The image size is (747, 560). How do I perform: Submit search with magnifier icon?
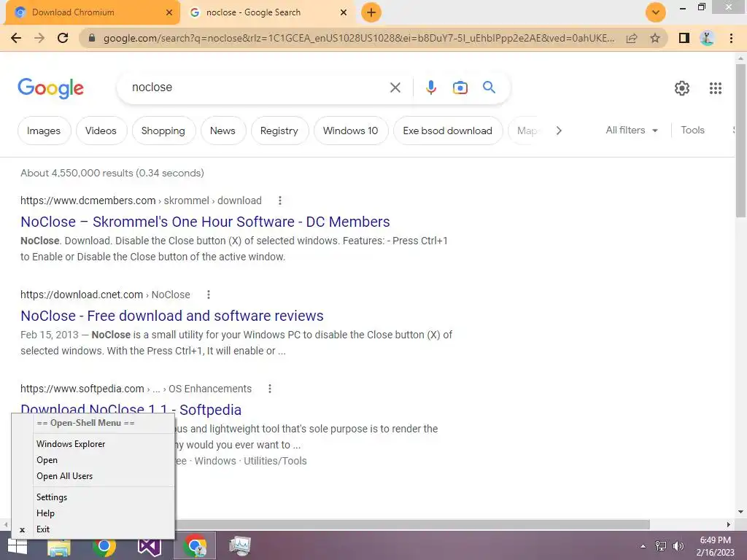(489, 87)
